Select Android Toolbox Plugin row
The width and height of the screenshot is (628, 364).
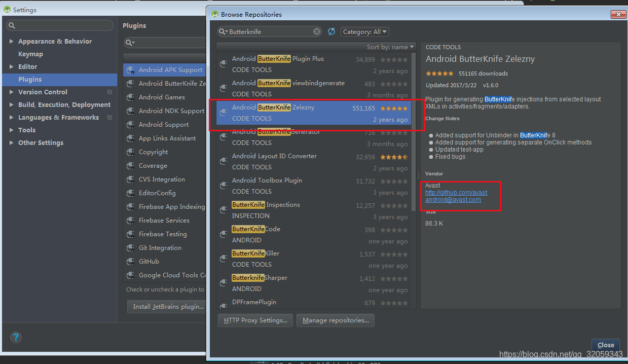coord(314,186)
